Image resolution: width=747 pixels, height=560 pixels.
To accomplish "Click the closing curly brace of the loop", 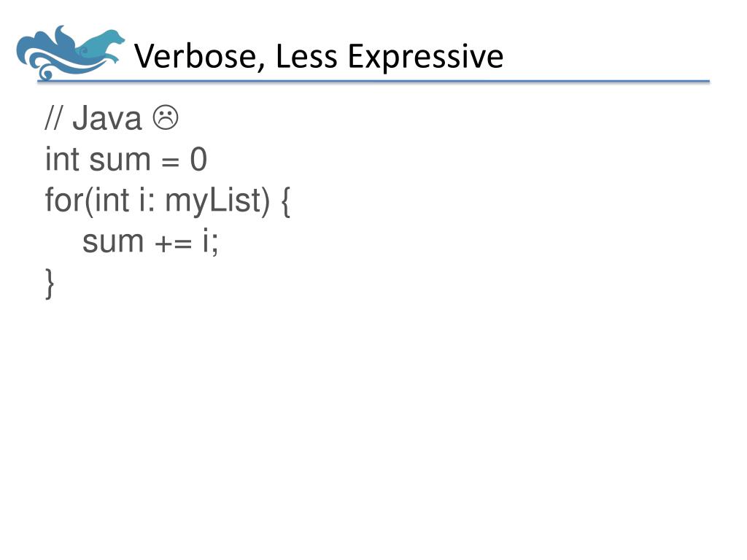I will pos(50,284).
